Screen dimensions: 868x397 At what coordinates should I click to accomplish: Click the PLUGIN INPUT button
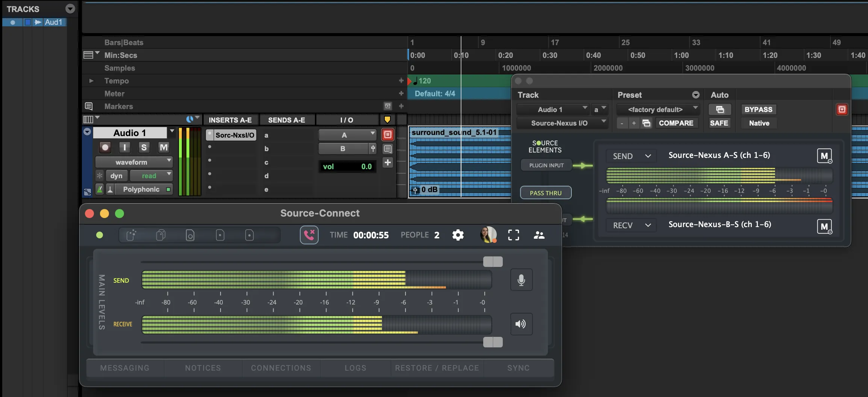tap(546, 165)
